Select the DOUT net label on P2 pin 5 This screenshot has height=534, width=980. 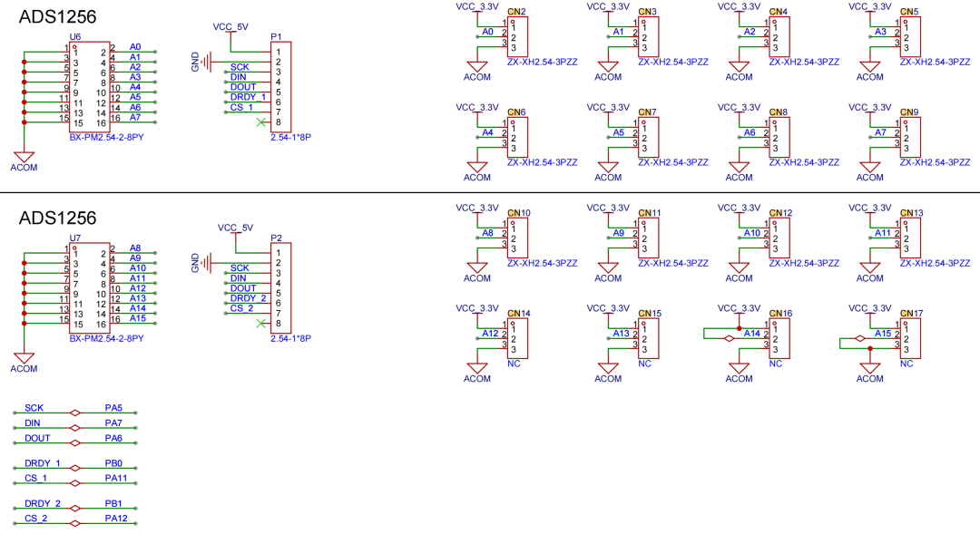click(x=243, y=288)
